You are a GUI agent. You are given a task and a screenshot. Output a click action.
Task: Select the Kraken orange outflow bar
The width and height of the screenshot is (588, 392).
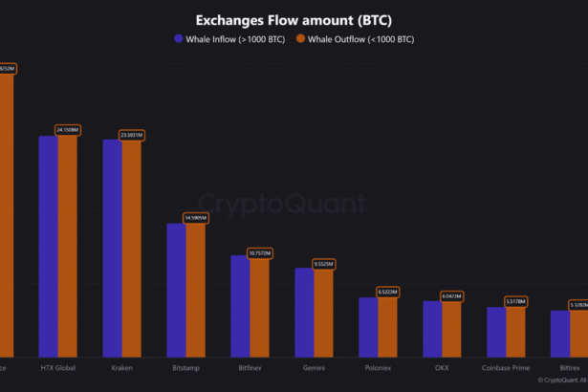tap(132, 249)
